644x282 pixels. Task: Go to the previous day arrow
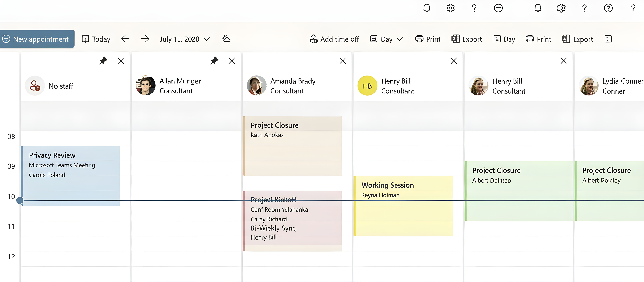pyautogui.click(x=125, y=39)
